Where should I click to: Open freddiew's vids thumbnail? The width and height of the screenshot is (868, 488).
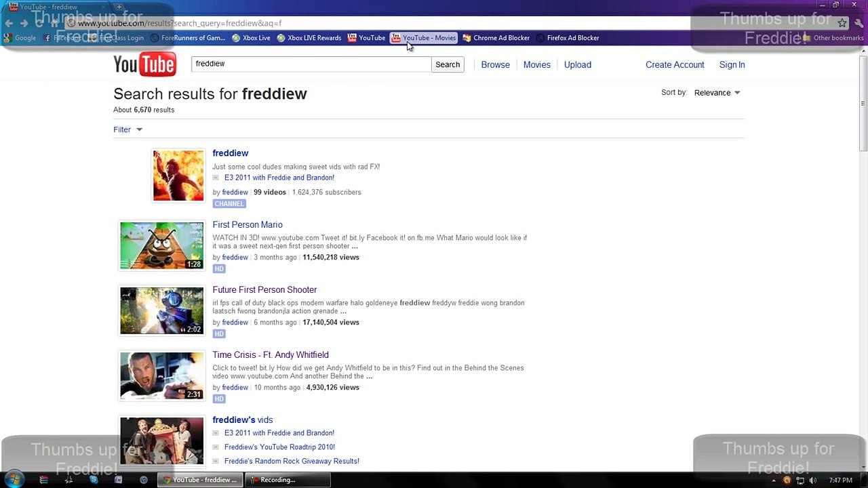161,441
